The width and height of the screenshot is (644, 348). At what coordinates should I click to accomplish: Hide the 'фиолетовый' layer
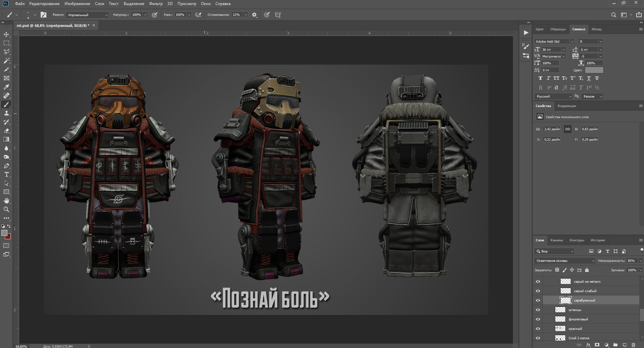538,319
